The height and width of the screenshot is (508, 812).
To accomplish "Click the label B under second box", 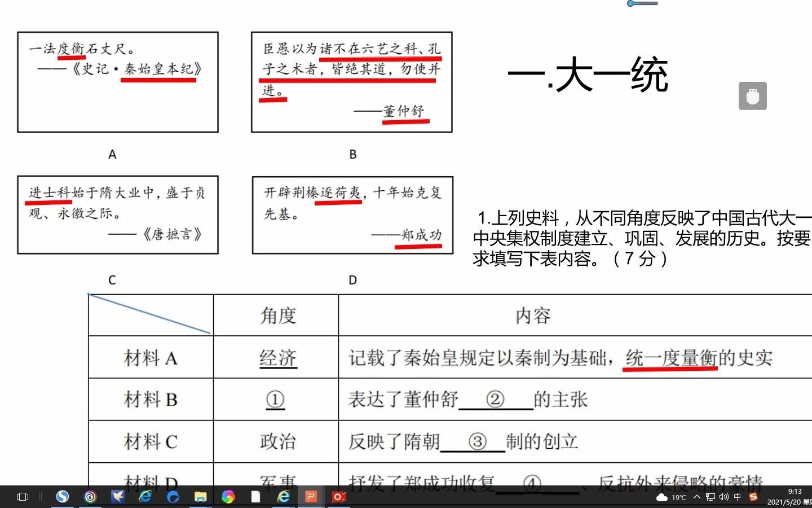I will (353, 154).
